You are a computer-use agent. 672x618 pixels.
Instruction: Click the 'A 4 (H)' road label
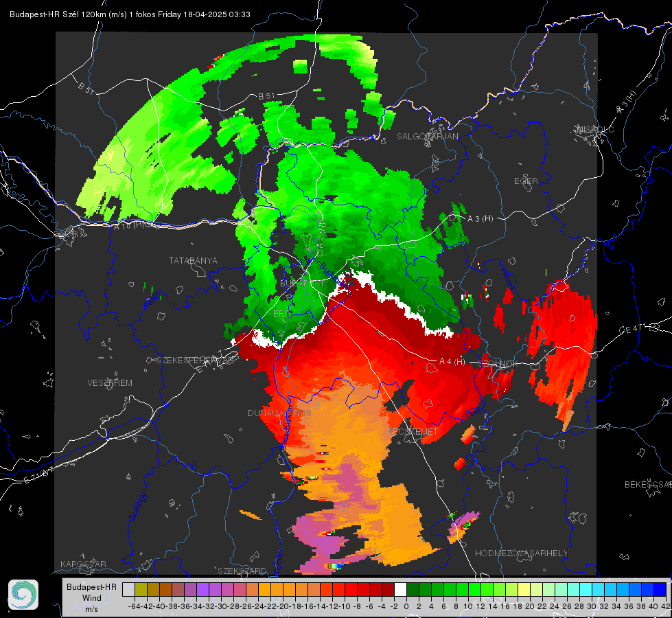[x=452, y=362]
